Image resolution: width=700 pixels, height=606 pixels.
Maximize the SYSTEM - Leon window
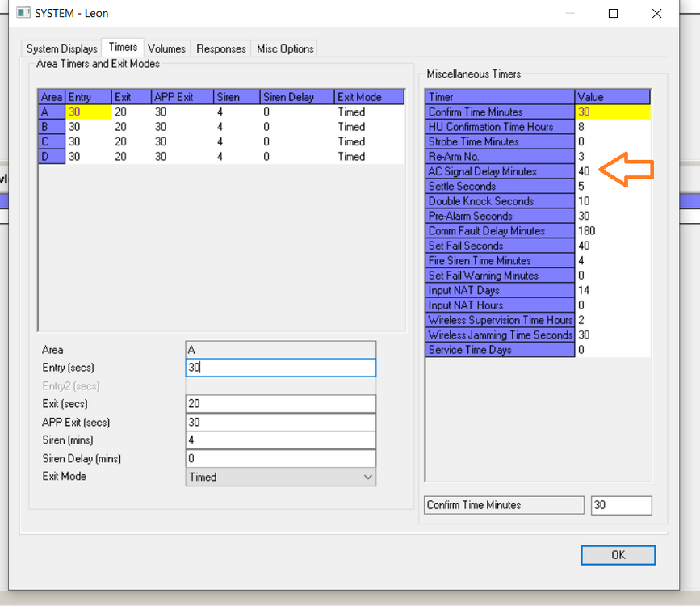(x=614, y=14)
